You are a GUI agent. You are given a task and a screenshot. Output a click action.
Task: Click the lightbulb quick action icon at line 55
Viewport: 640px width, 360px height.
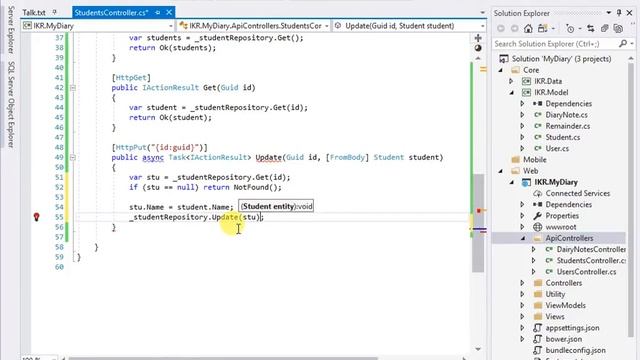[x=36, y=217]
